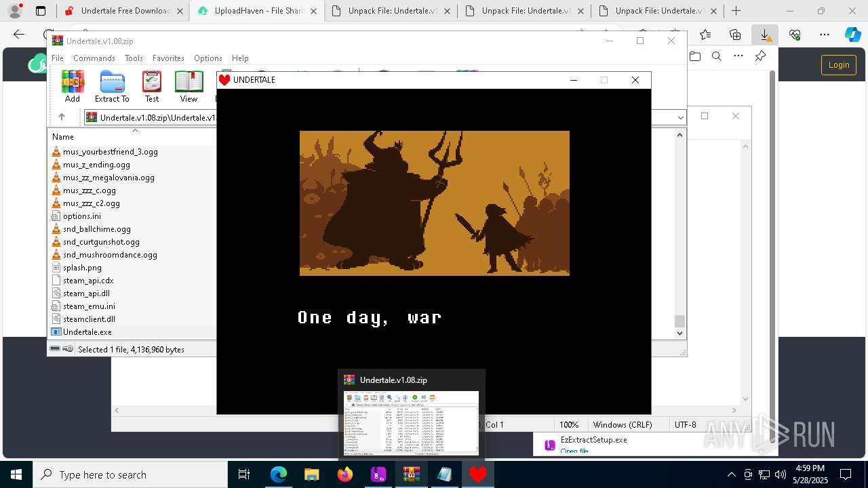Click the taskbar search box

(130, 474)
